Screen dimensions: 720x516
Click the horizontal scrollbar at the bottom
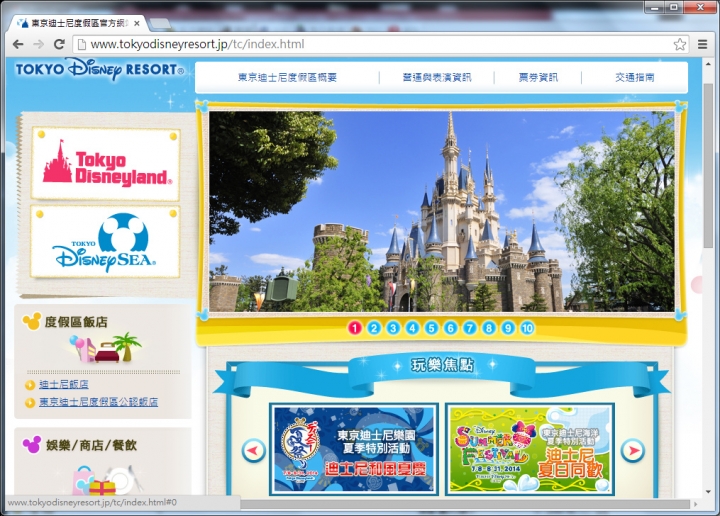pyautogui.click(x=464, y=504)
